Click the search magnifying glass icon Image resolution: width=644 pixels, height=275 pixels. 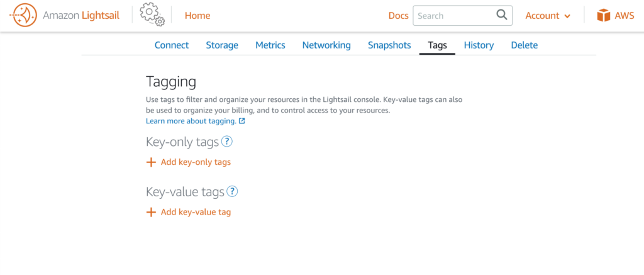[x=501, y=15]
